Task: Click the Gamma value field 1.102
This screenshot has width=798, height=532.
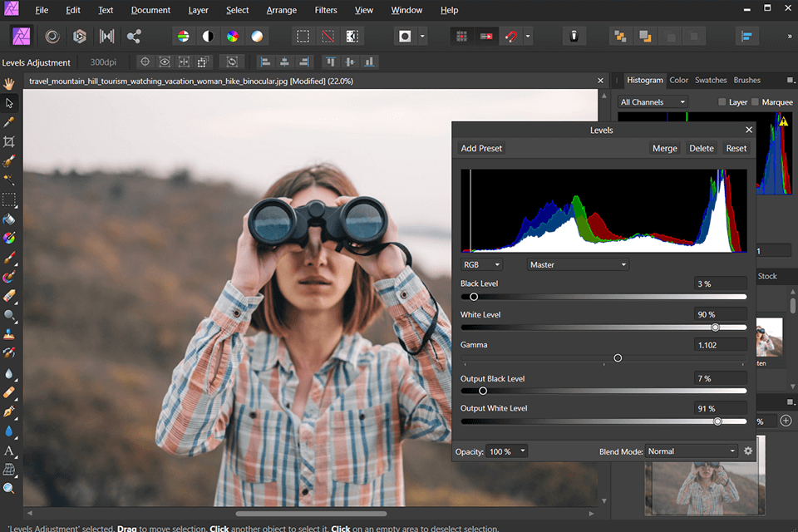Action: pos(720,345)
